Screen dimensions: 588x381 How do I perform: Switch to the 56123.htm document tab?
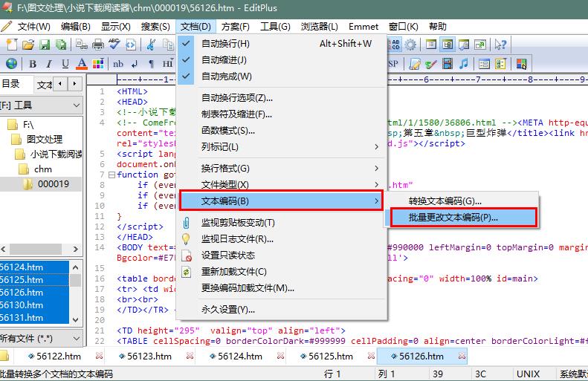coord(149,356)
